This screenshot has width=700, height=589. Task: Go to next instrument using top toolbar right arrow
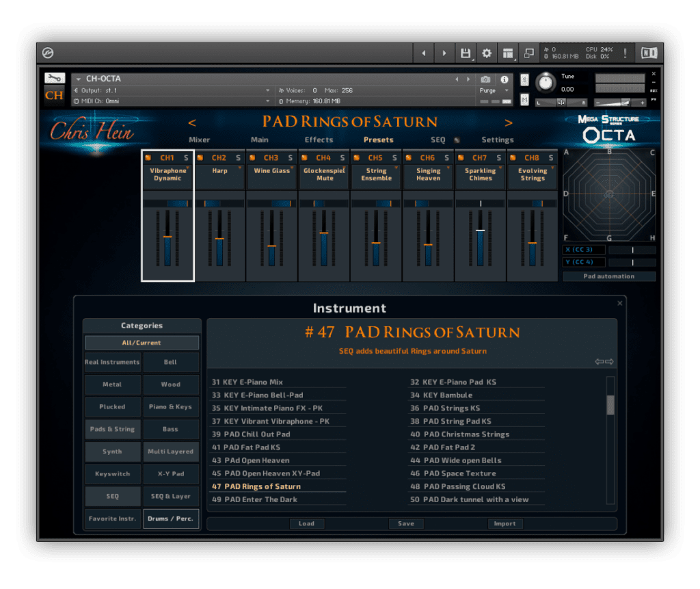[444, 53]
